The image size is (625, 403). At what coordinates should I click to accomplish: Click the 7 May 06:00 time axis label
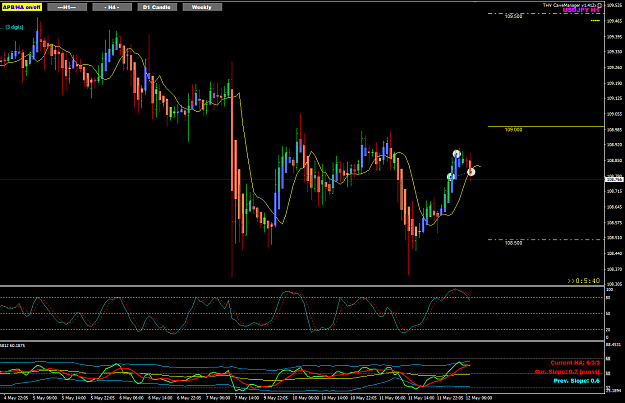(x=218, y=398)
